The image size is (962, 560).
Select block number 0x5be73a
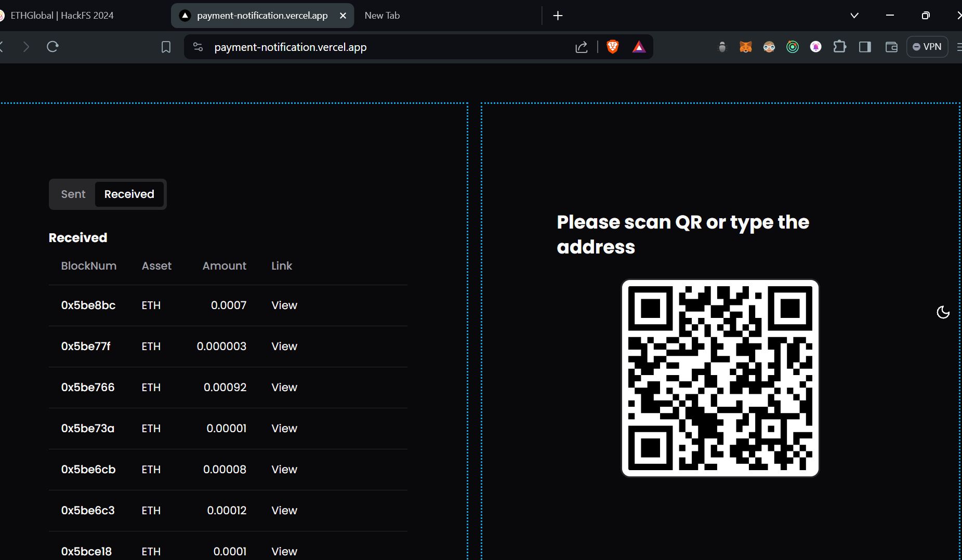[x=88, y=429]
